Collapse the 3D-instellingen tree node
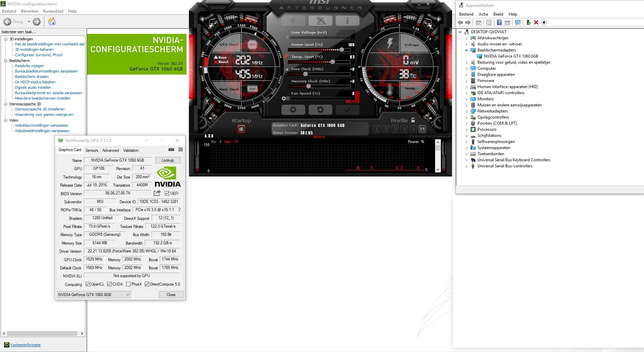 (6, 39)
